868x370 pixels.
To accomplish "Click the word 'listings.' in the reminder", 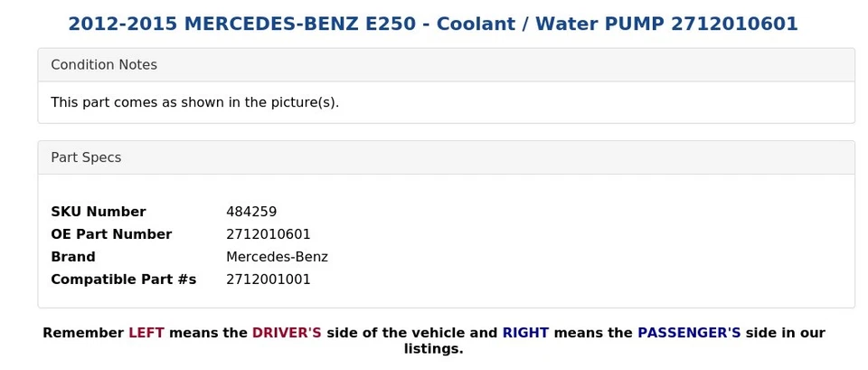I will 433,349.
